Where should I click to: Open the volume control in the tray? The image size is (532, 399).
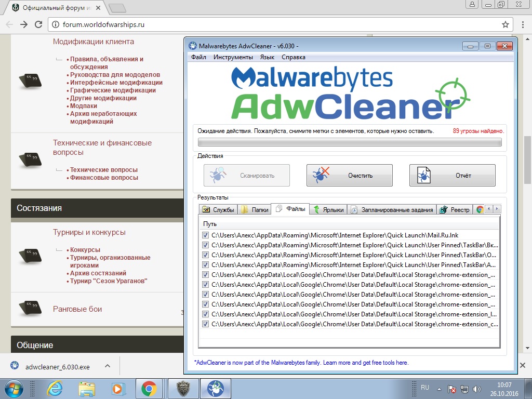coord(477,389)
